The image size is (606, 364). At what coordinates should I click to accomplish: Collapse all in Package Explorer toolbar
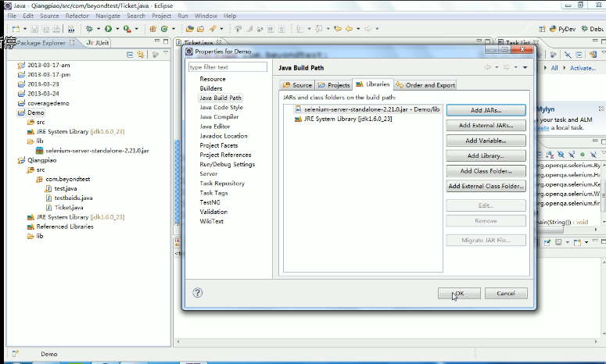[x=130, y=55]
